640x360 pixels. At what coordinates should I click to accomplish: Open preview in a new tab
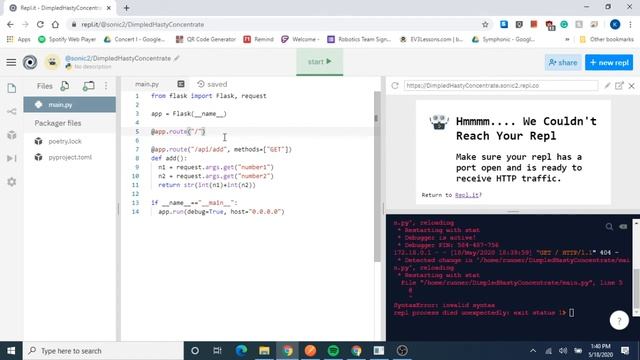(x=619, y=85)
